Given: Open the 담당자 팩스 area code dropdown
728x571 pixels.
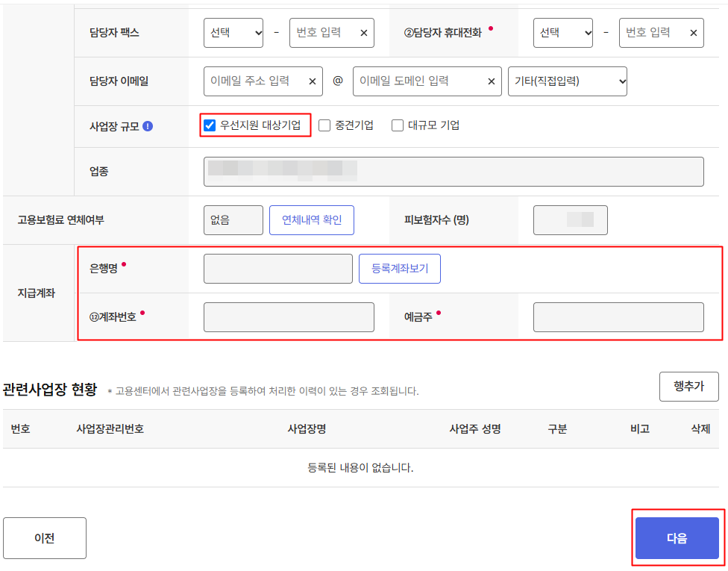Looking at the screenshot, I should pos(233,33).
